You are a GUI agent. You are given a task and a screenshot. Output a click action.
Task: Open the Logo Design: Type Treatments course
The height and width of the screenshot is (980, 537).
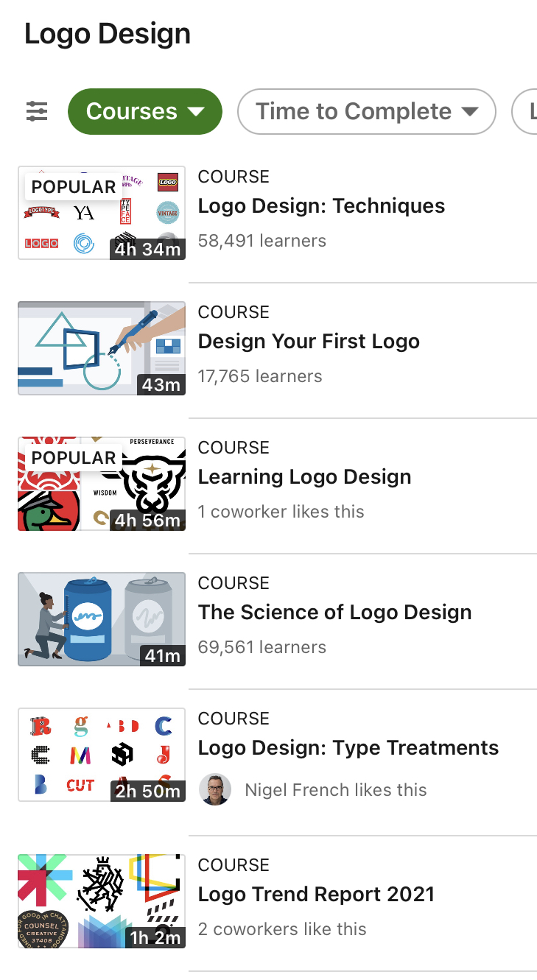click(x=348, y=747)
